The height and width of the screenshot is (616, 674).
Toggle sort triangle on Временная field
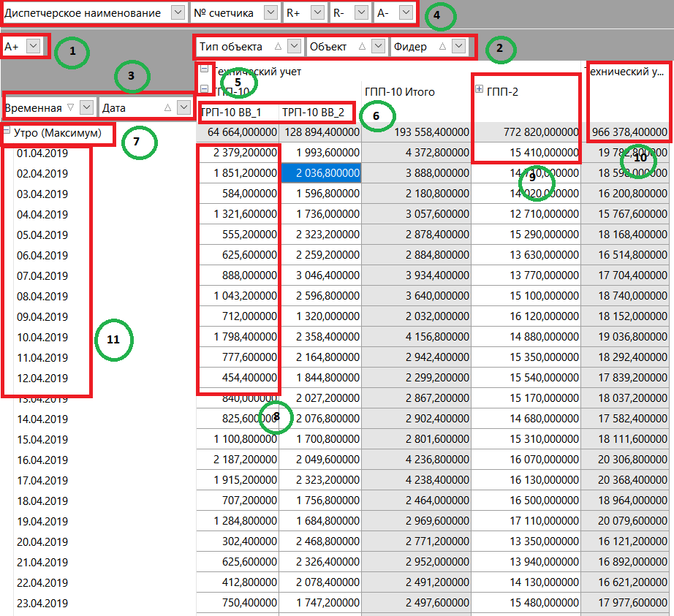pyautogui.click(x=69, y=107)
